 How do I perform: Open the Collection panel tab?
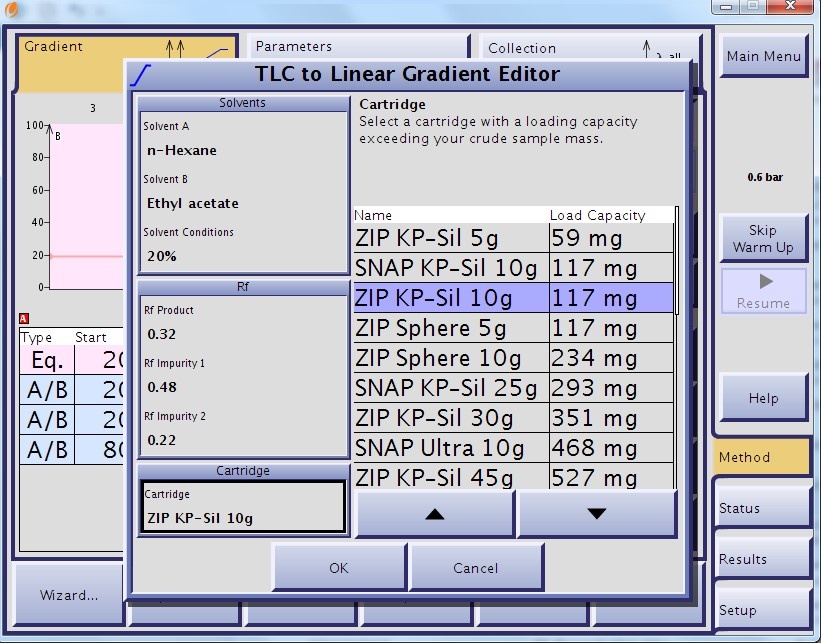(591, 48)
